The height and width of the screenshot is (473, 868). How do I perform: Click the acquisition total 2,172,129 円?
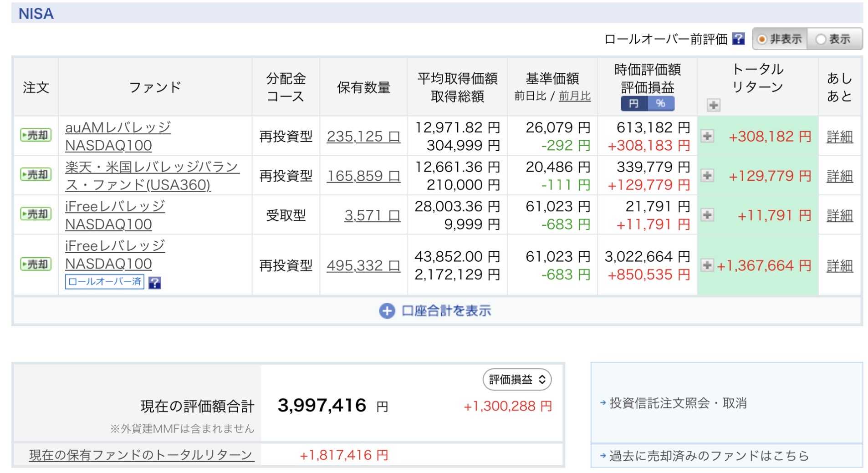click(x=457, y=275)
